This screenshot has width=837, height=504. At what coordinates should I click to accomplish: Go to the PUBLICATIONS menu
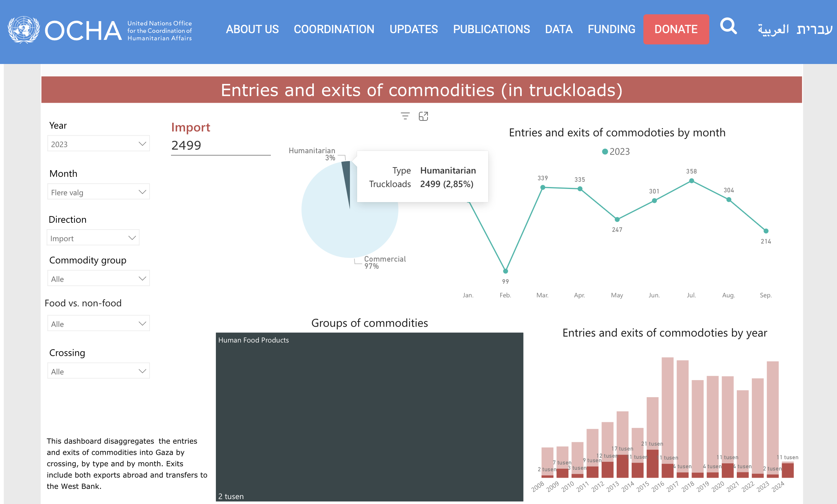click(491, 29)
